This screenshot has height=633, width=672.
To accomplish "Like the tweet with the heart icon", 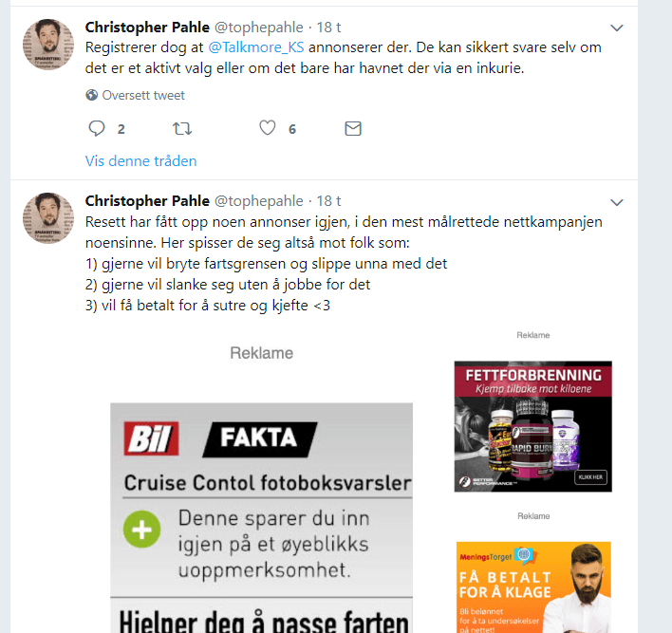I will coord(268,128).
